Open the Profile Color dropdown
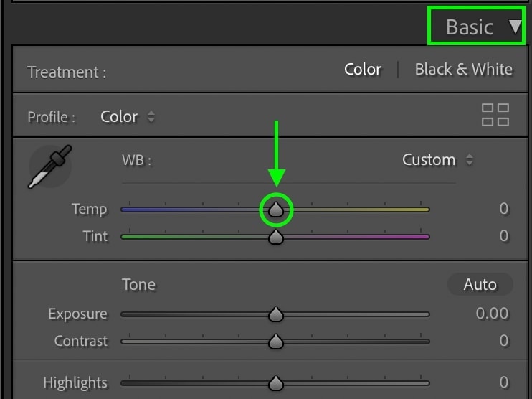Image resolution: width=532 pixels, height=399 pixels. pos(128,116)
